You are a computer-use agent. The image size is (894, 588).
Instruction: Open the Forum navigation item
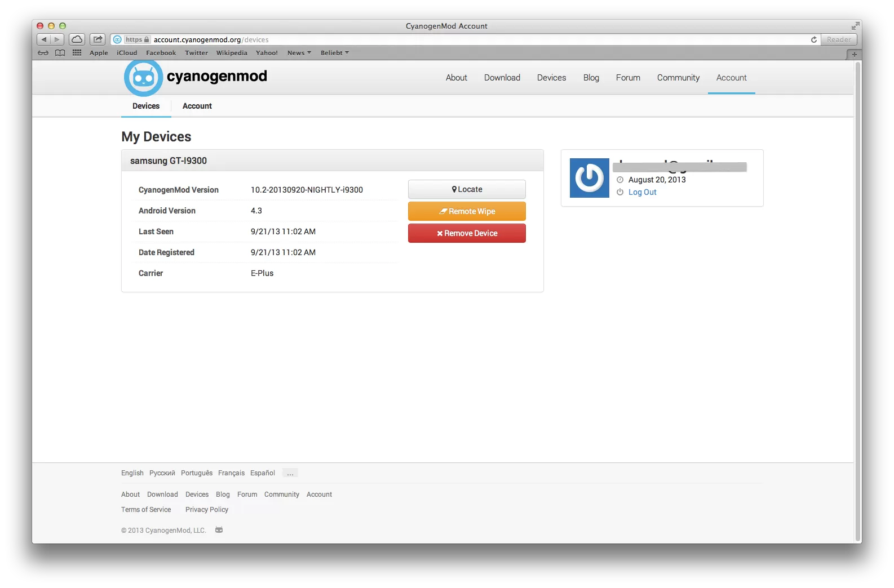pos(628,78)
